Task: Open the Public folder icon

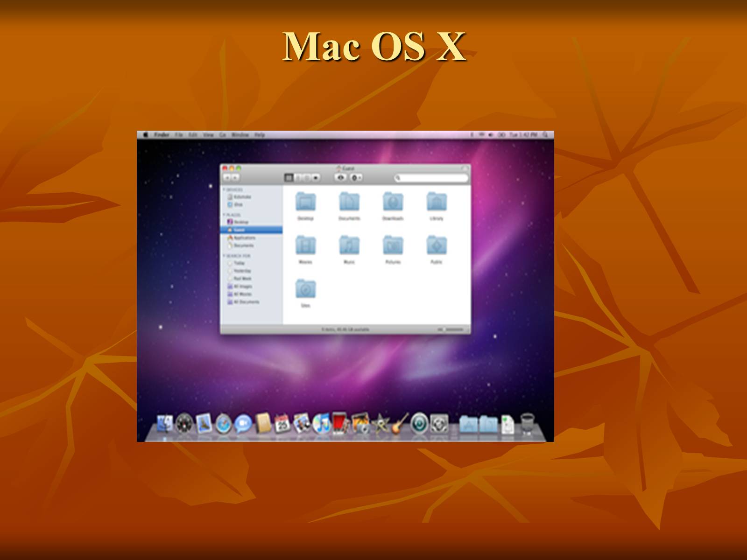Action: click(437, 245)
